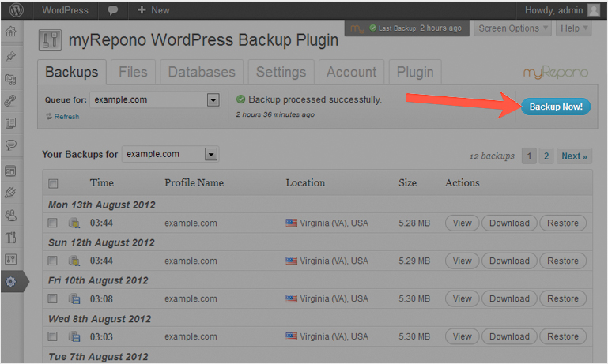Image resolution: width=608 pixels, height=364 pixels.
Task: Select the Mon 13th August backup checkbox
Action: (x=52, y=223)
